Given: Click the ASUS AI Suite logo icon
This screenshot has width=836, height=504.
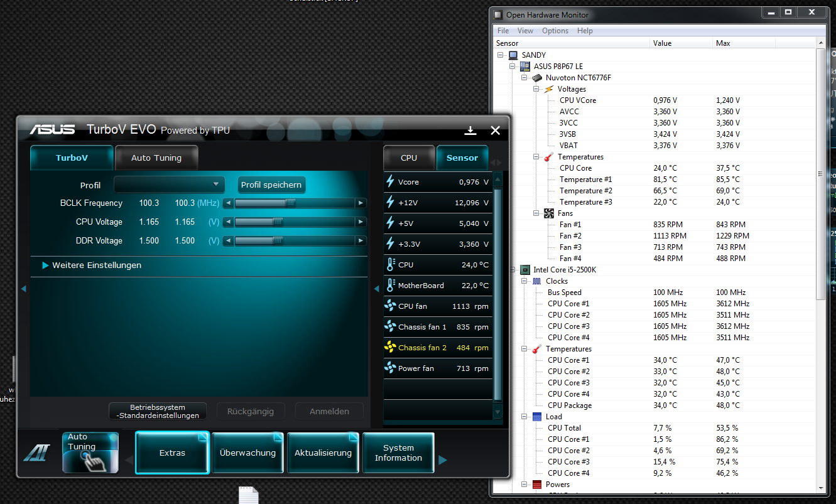Looking at the screenshot, I should pyautogui.click(x=37, y=453).
